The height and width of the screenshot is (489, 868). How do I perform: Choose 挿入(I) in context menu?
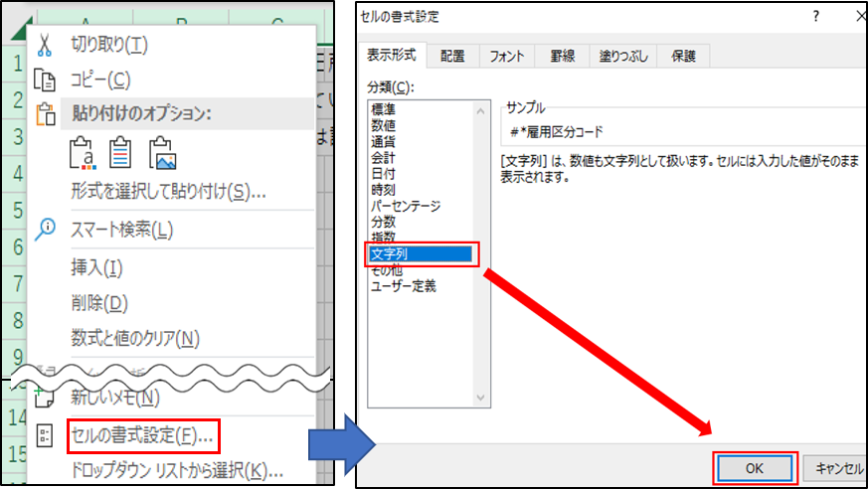(x=96, y=268)
